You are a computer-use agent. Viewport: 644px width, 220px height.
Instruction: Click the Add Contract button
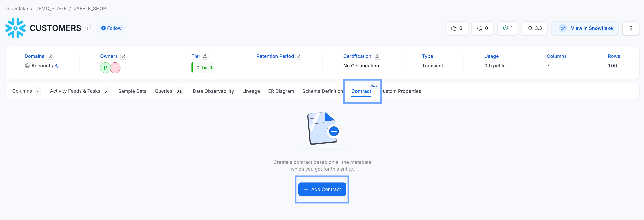(x=322, y=189)
